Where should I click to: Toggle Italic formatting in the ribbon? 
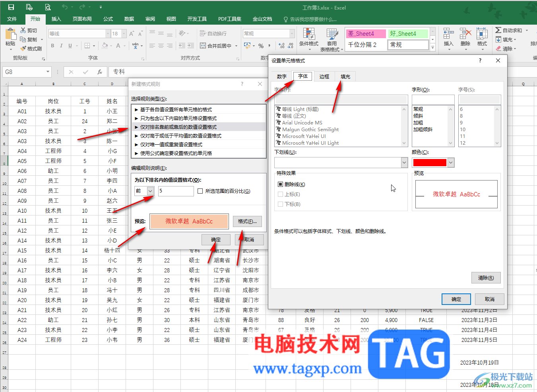pyautogui.click(x=61, y=46)
